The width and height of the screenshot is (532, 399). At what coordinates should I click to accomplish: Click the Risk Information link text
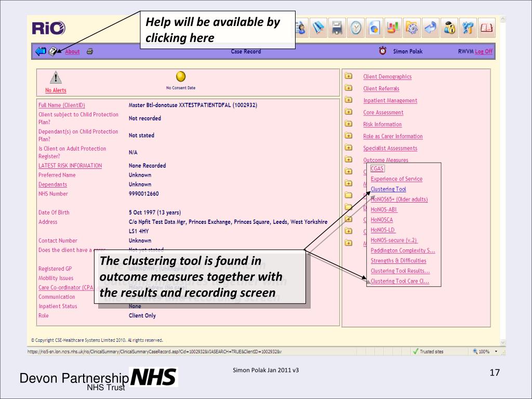click(382, 124)
